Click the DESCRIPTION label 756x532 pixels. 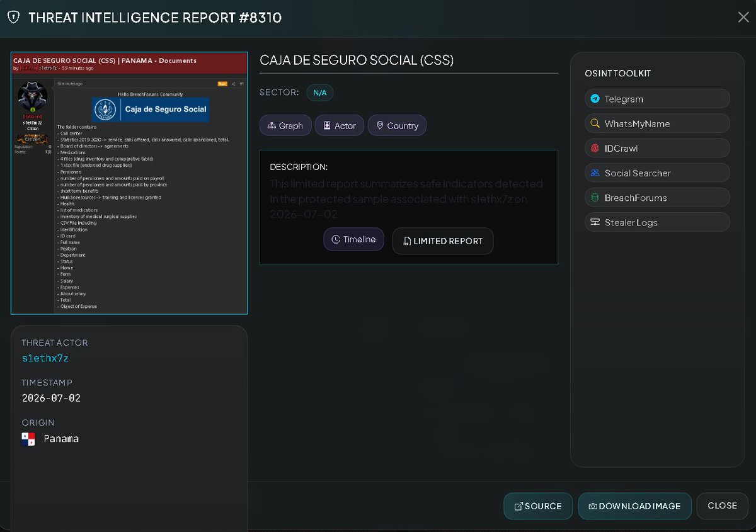point(299,167)
